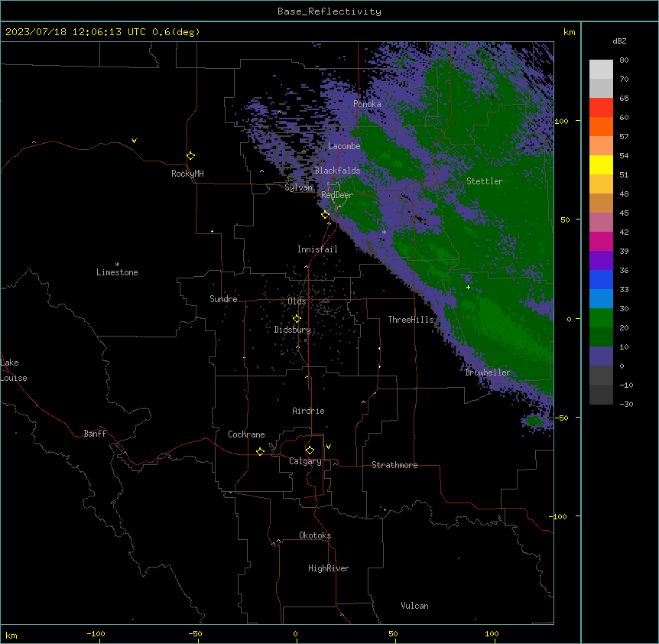The width and height of the screenshot is (659, 644).
Task: Click the asterisk marker above Limestone
Action: [x=117, y=265]
